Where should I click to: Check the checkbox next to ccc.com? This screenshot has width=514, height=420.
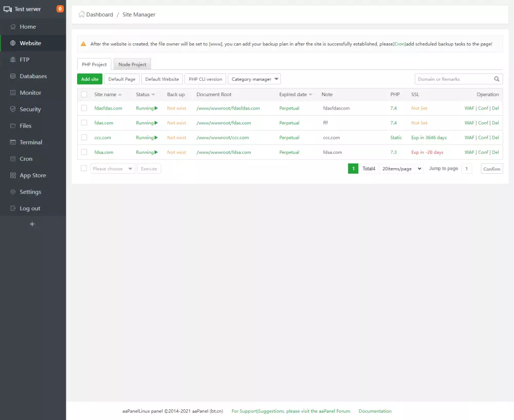point(84,137)
